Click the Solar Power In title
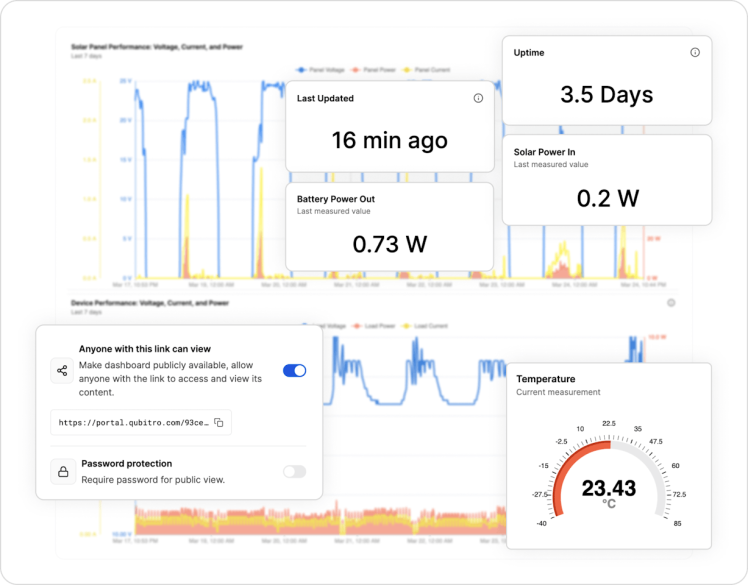This screenshot has width=748, height=585. pos(544,152)
